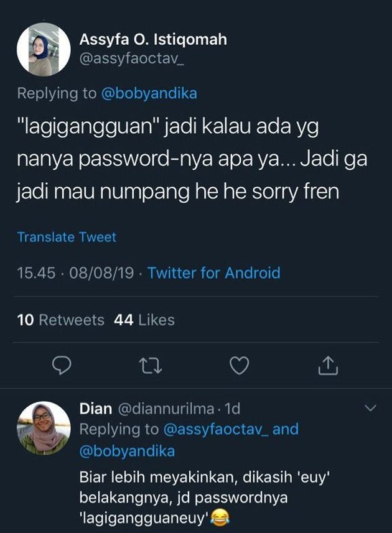
Task: Open Assyfa O. Istiqomah's profile picture
Action: [x=44, y=50]
